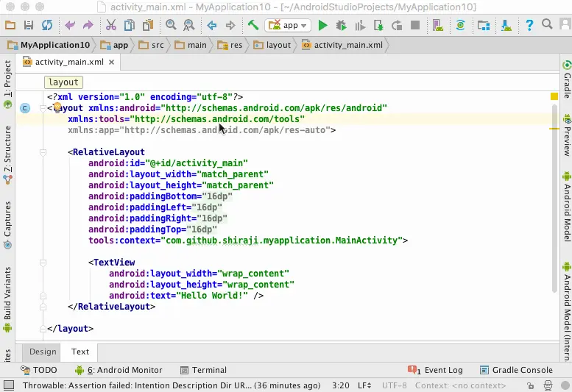This screenshot has width=572, height=392.
Task: Click the editor vertical scrollbar
Action: tap(554, 198)
